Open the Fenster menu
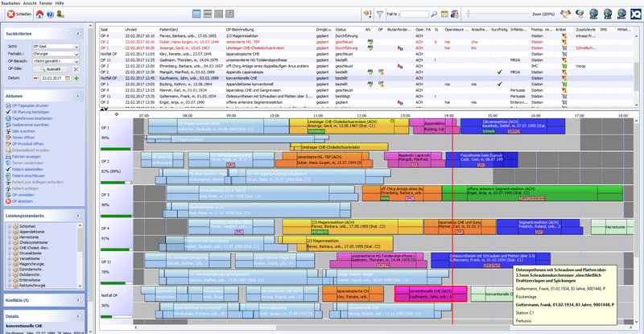This screenshot has width=644, height=334. point(46,3)
